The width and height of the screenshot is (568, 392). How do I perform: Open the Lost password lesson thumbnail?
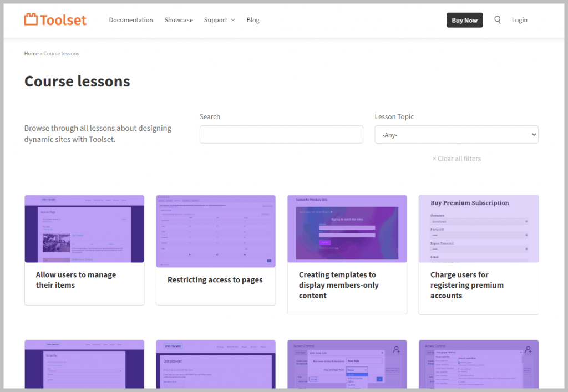point(216,364)
